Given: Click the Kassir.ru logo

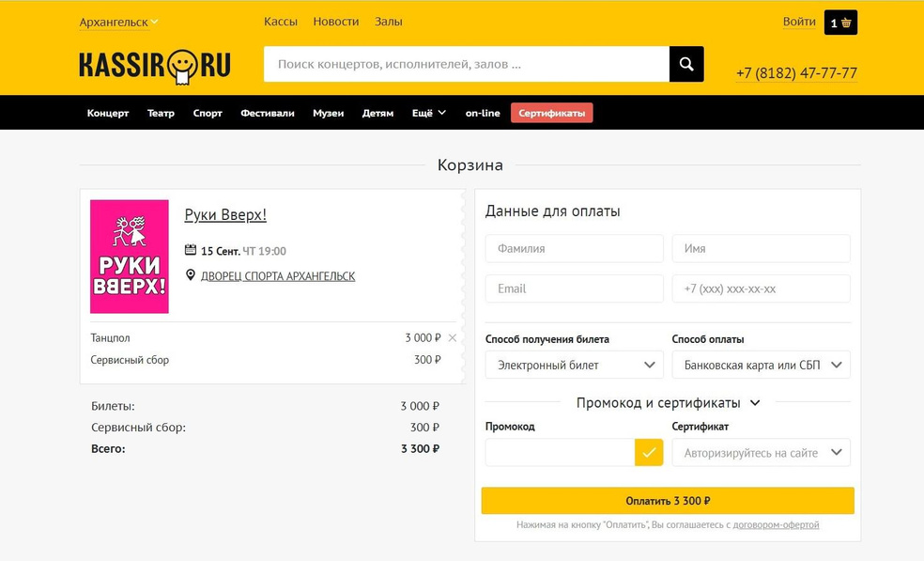Looking at the screenshot, I should point(155,65).
